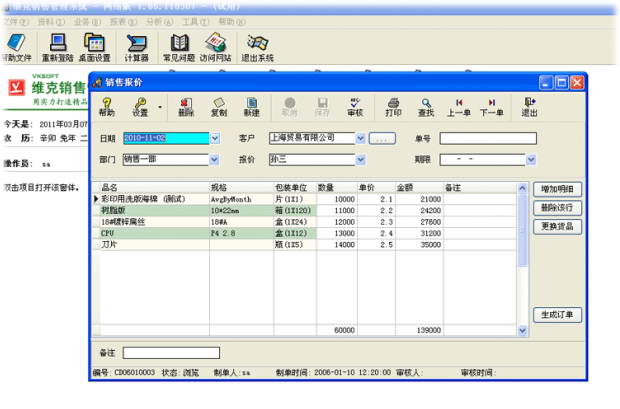Image resolution: width=620 pixels, height=409 pixels.
Task: Open 桌面设置 from main toolbar
Action: (95, 47)
